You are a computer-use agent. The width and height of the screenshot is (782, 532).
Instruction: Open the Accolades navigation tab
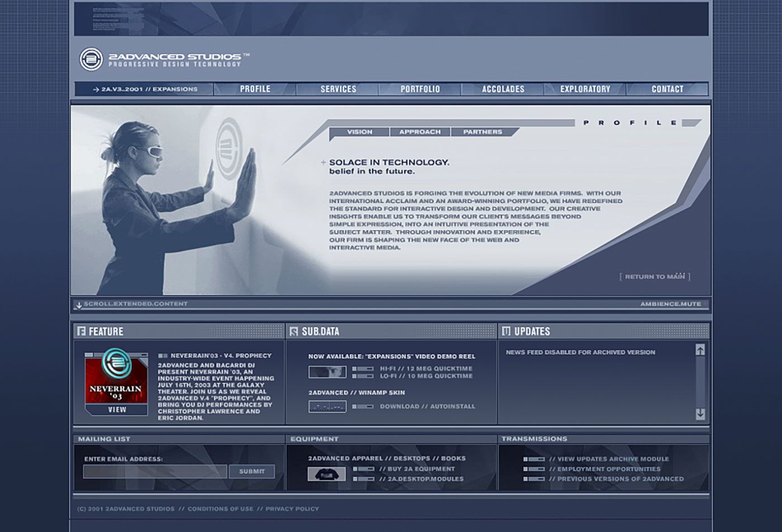tap(503, 89)
